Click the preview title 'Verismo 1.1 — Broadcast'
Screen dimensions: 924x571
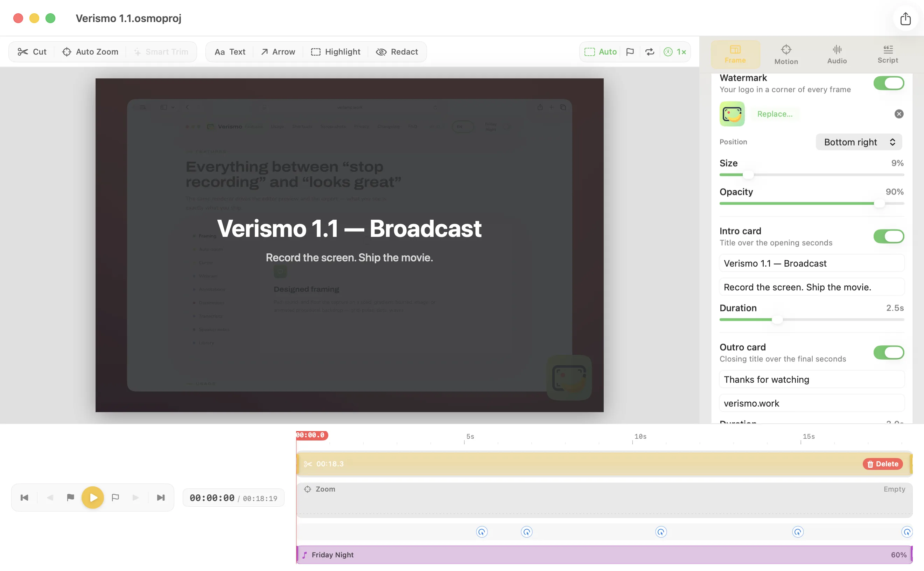tap(349, 229)
